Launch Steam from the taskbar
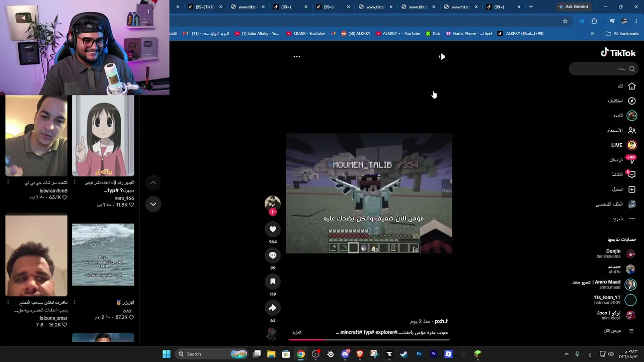This screenshot has height=362, width=644. point(404,354)
